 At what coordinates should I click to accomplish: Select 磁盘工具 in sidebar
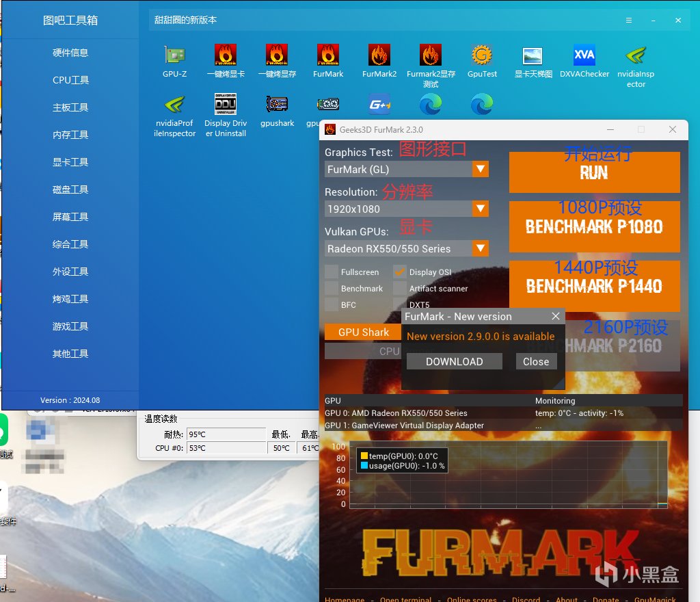pos(70,189)
